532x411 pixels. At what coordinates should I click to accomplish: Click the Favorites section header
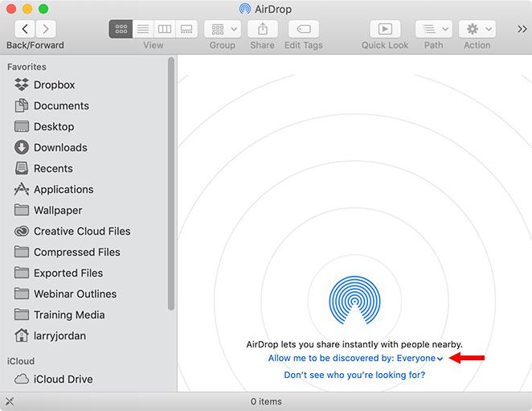point(27,67)
